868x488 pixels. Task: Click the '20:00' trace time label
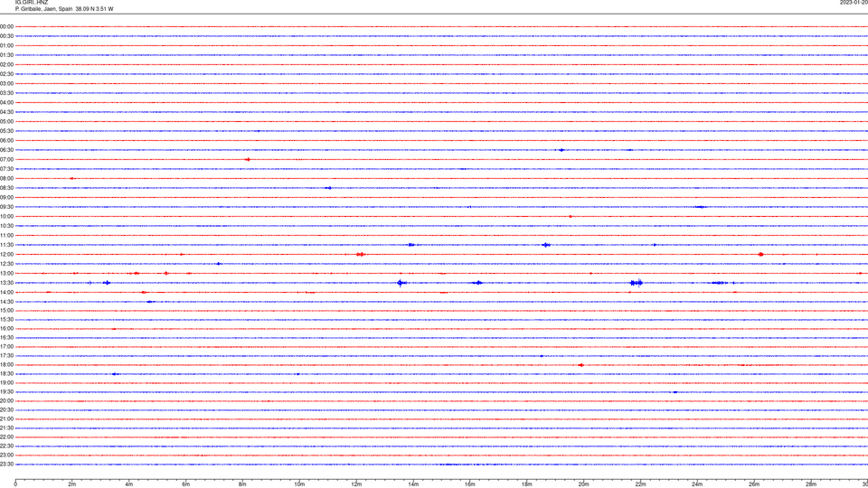[x=6, y=401]
